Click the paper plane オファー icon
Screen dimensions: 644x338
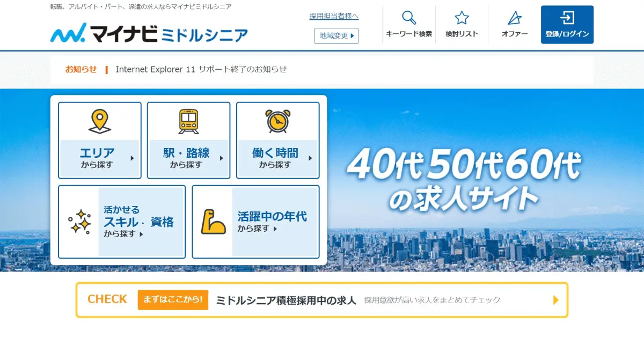pos(514,18)
